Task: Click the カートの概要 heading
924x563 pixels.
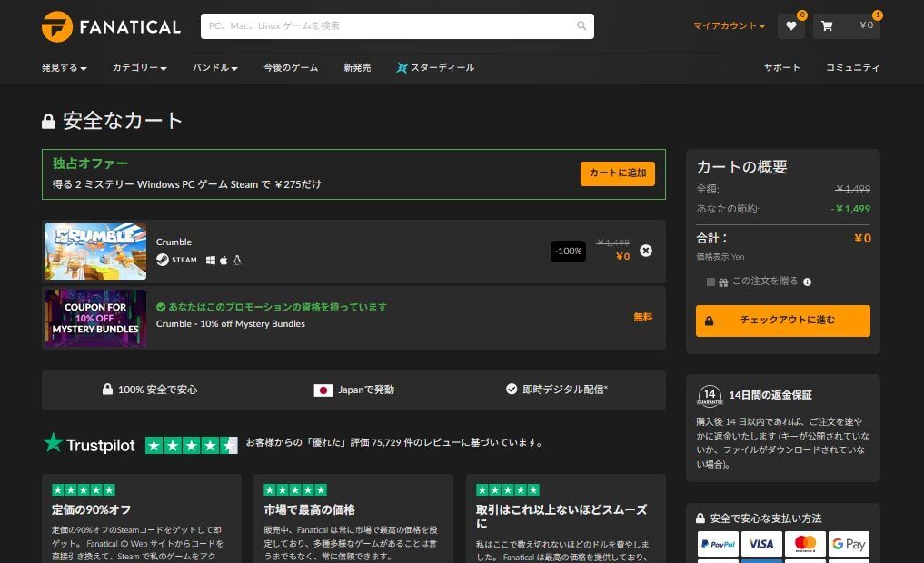Action: (x=742, y=167)
